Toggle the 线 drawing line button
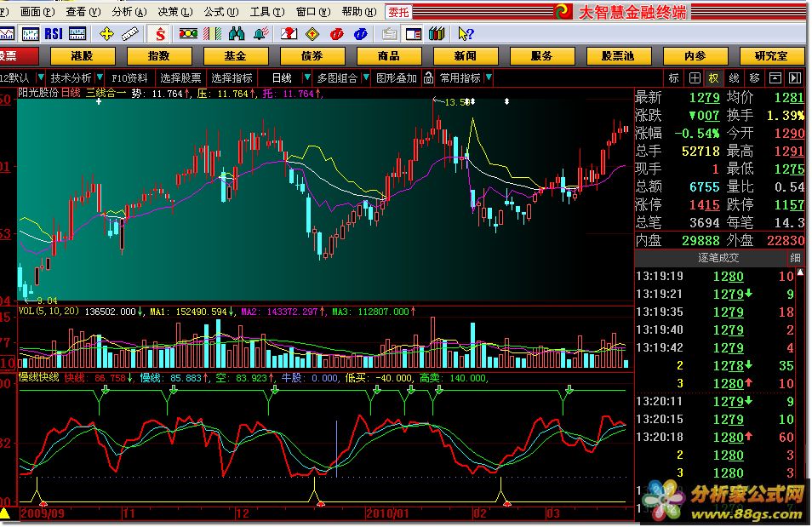The height and width of the screenshot is (527, 812). [734, 77]
